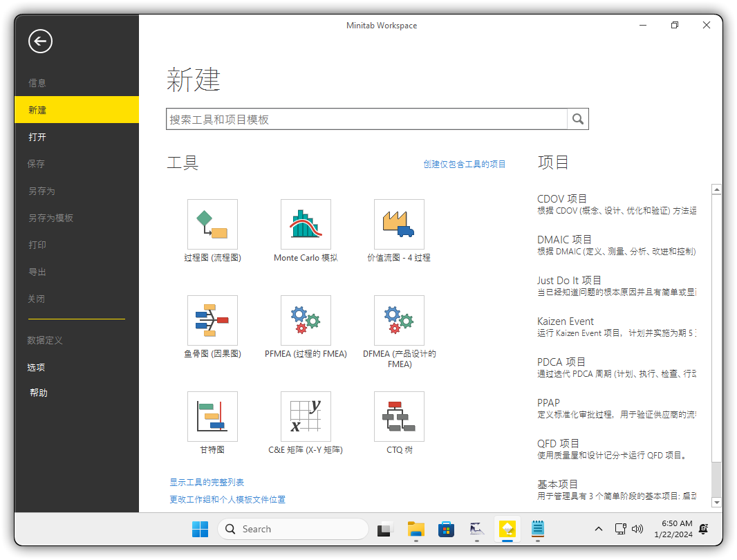This screenshot has height=560, width=737.
Task: Open the 鱼骨图 (因果图) fishbone tool
Action: 212,320
